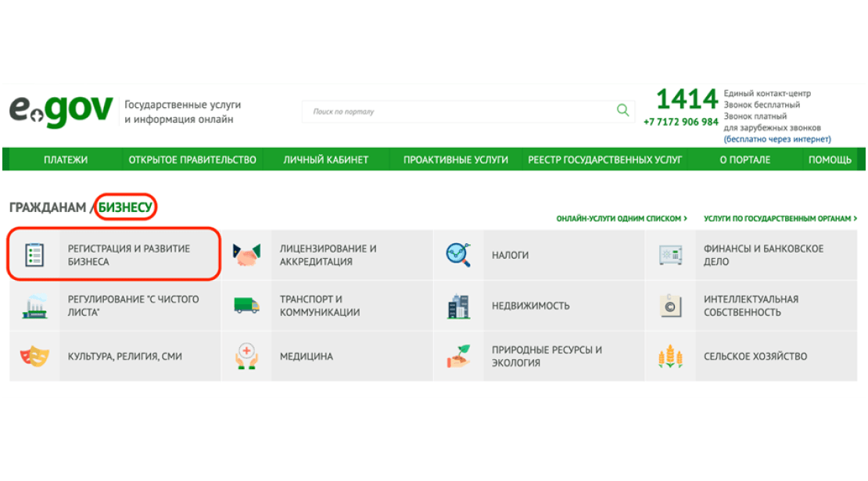The width and height of the screenshot is (868, 481).
Task: Click the medical cross medicine icon
Action: [246, 357]
